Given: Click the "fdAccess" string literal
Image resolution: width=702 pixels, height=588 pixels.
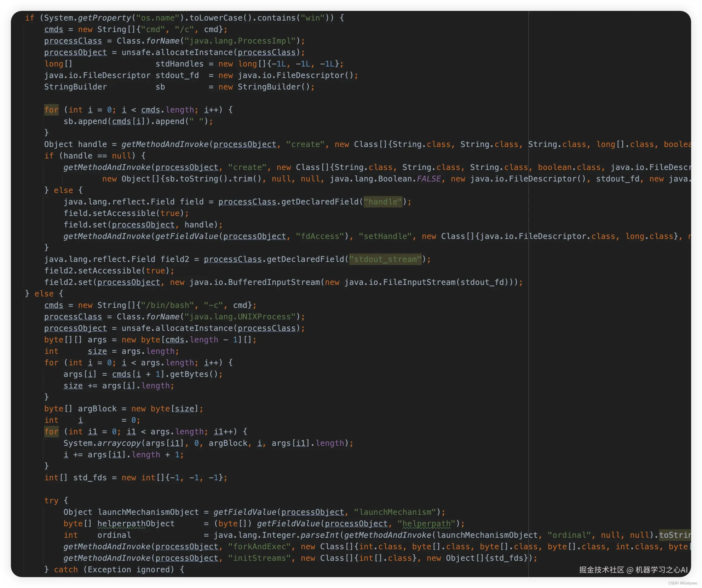Looking at the screenshot, I should tap(320, 236).
